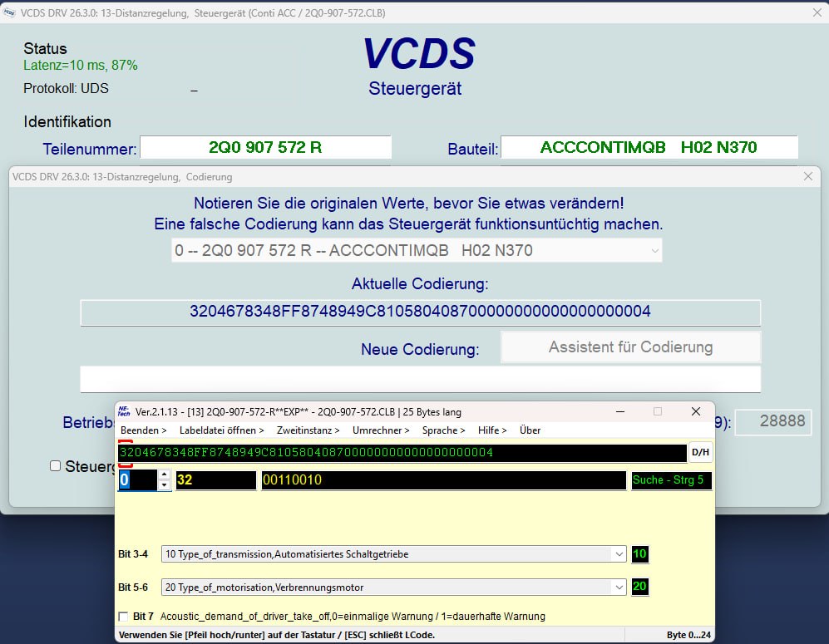Increment the byte number spinner up arrow
Screen dimensions: 829x644
click(x=165, y=475)
